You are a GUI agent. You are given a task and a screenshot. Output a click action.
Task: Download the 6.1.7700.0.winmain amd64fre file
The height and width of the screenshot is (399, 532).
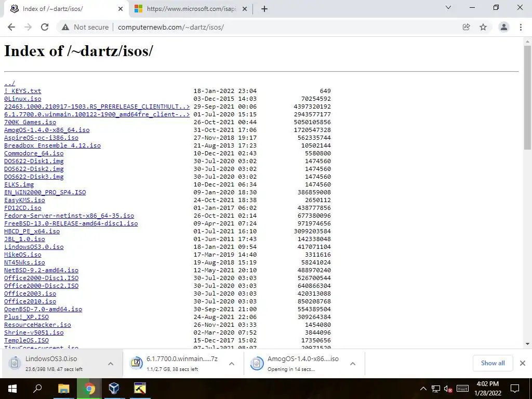(x=97, y=114)
